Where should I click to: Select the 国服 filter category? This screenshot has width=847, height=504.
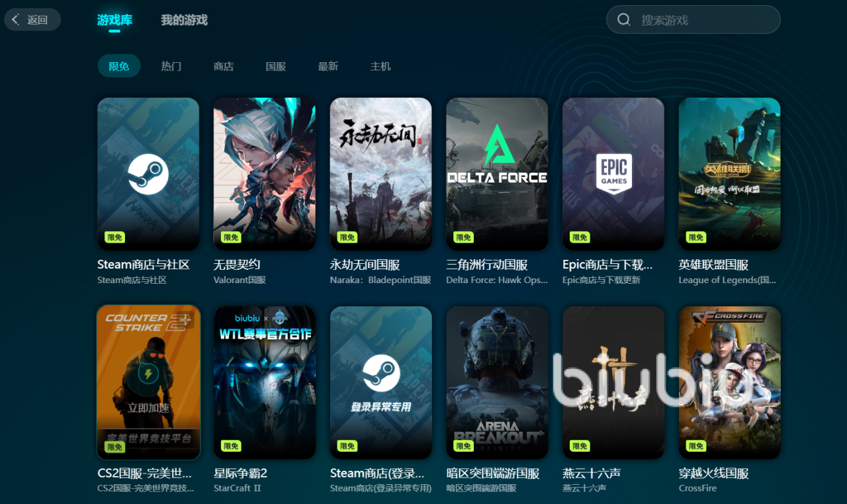276,66
